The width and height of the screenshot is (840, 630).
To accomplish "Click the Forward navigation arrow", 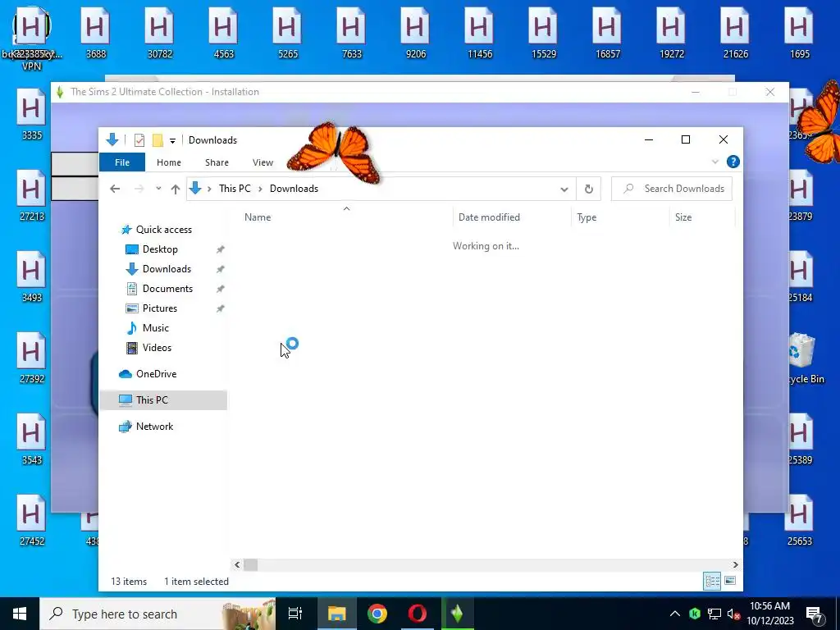I will pos(139,189).
